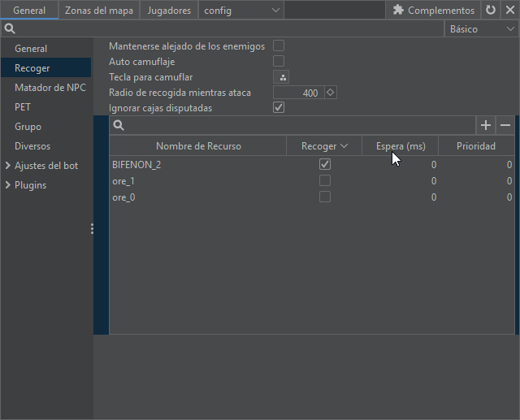Click the resource filter search field

pos(297,125)
